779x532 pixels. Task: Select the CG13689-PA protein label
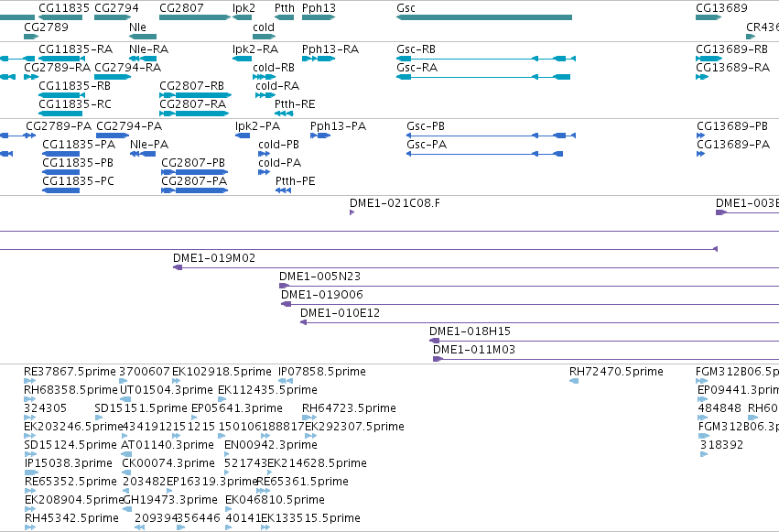[x=733, y=144]
